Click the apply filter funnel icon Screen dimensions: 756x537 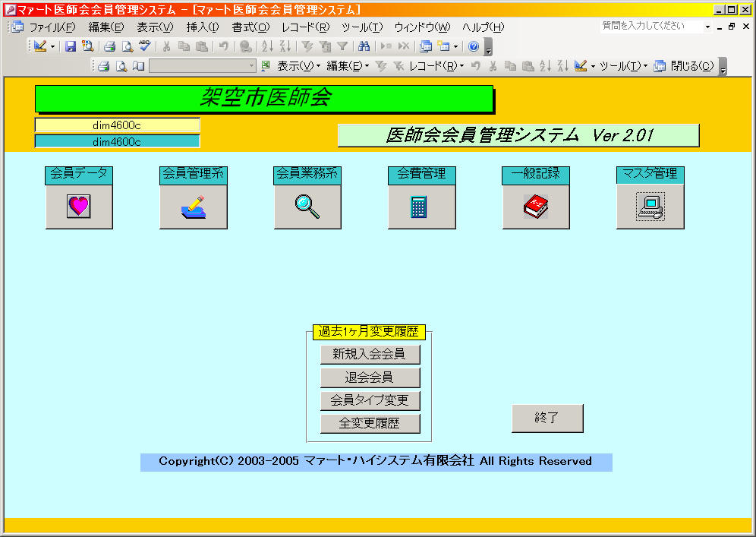coord(342,46)
